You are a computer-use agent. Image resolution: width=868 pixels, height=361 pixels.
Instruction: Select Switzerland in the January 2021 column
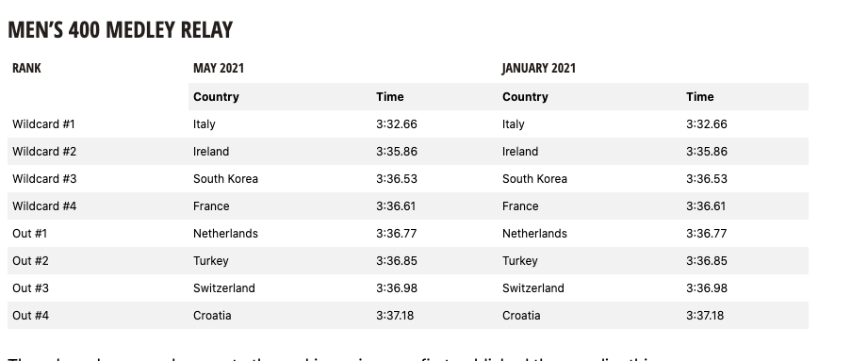click(x=533, y=287)
